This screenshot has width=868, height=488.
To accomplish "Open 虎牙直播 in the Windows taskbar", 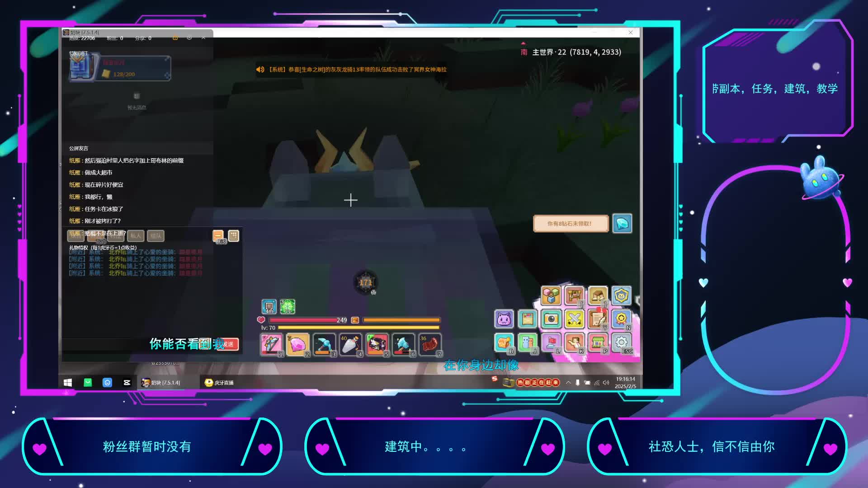I will click(220, 383).
